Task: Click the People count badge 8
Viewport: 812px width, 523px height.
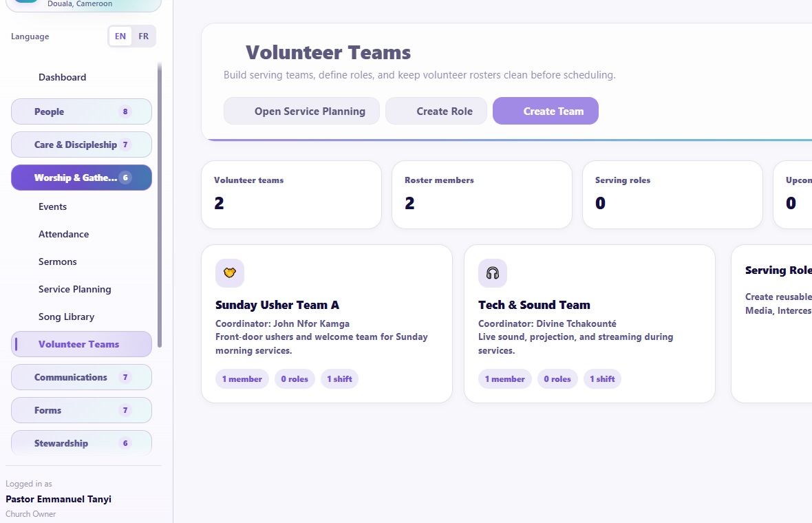Action: [125, 111]
